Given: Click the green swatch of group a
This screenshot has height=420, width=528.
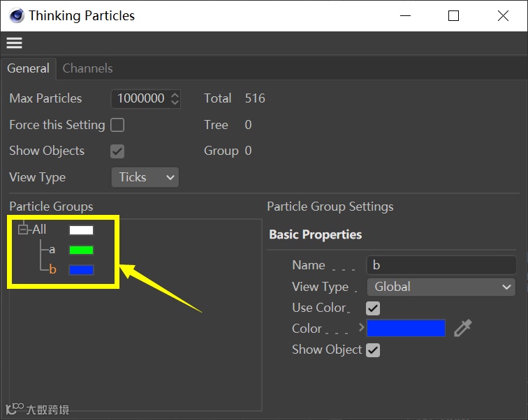Looking at the screenshot, I should [x=81, y=250].
